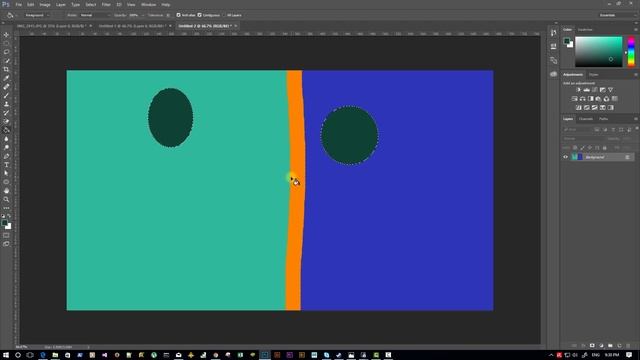Screen dimensions: 640x360
Task: Open the Paint Bucket tool preset picker
Action: (11, 15)
